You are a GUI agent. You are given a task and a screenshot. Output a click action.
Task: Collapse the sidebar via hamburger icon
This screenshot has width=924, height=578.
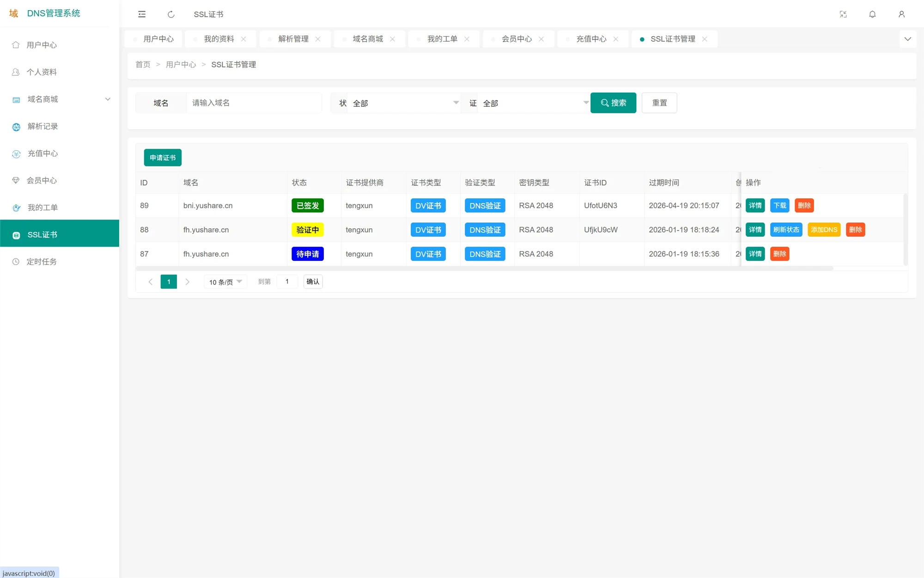click(x=141, y=14)
